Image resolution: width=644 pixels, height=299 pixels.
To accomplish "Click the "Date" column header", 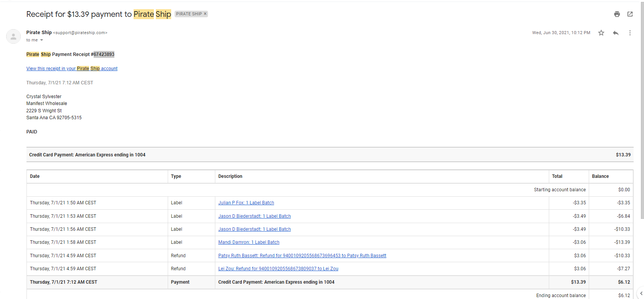I will (x=35, y=176).
